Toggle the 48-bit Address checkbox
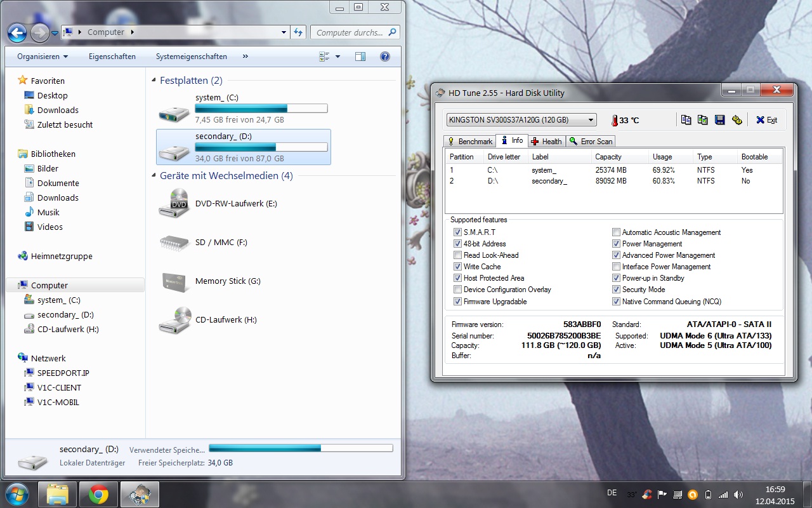Screen dimensions: 812x508 tap(457, 244)
